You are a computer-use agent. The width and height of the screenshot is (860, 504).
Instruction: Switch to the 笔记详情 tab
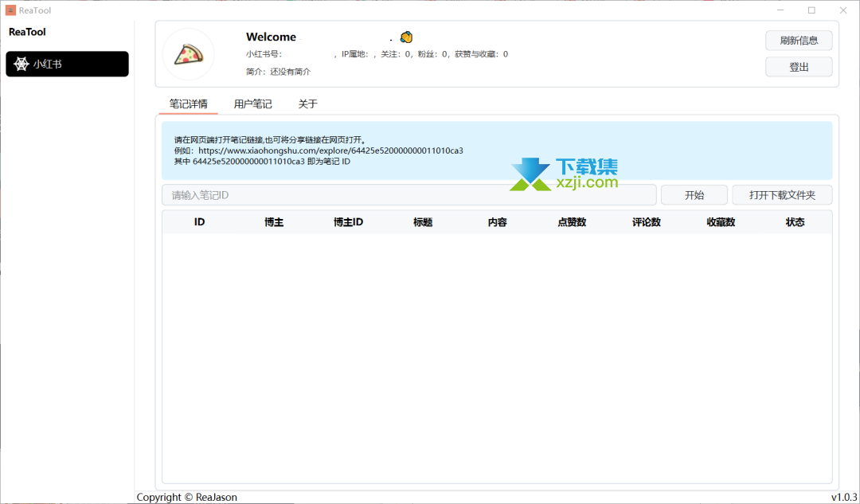pyautogui.click(x=188, y=104)
